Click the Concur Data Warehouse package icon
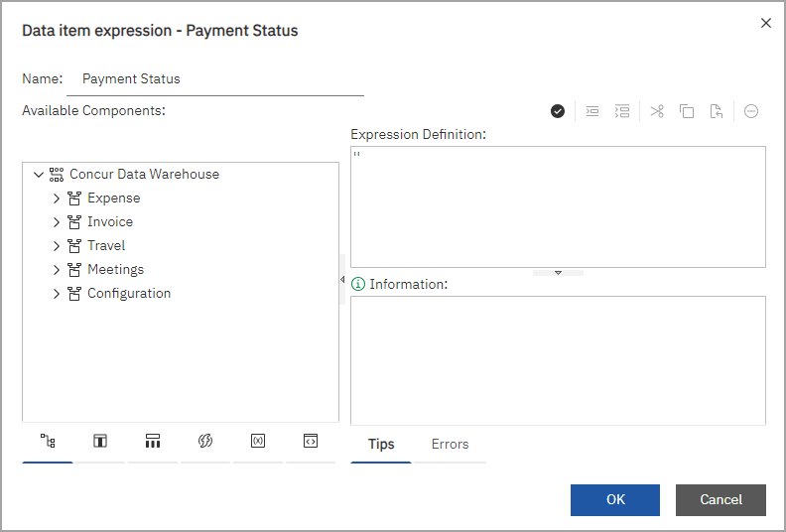786x532 pixels. pyautogui.click(x=57, y=175)
